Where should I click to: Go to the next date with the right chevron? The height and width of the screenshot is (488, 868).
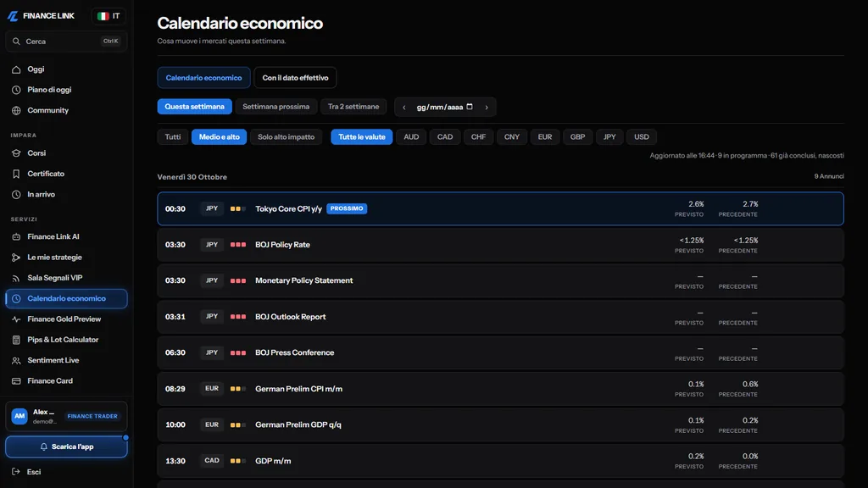click(x=487, y=108)
